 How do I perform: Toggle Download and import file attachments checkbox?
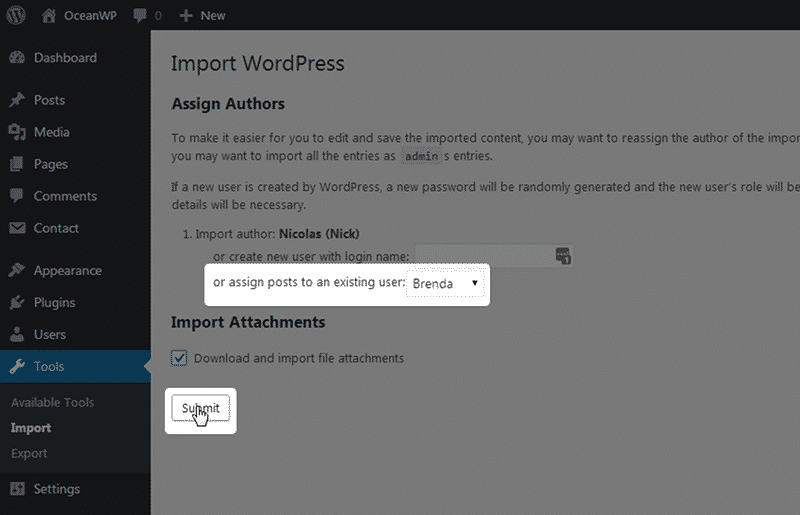[179, 358]
